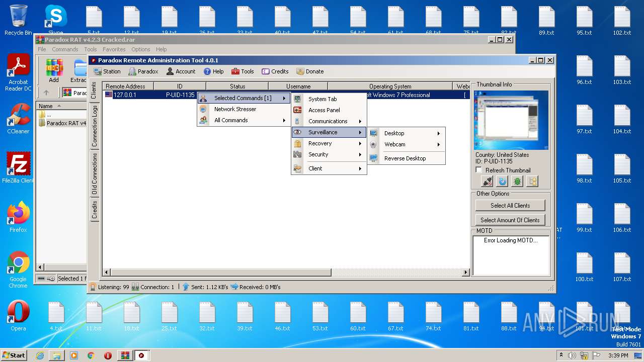Select System Tab menu entry
Image resolution: width=644 pixels, height=362 pixels.
tap(329, 99)
